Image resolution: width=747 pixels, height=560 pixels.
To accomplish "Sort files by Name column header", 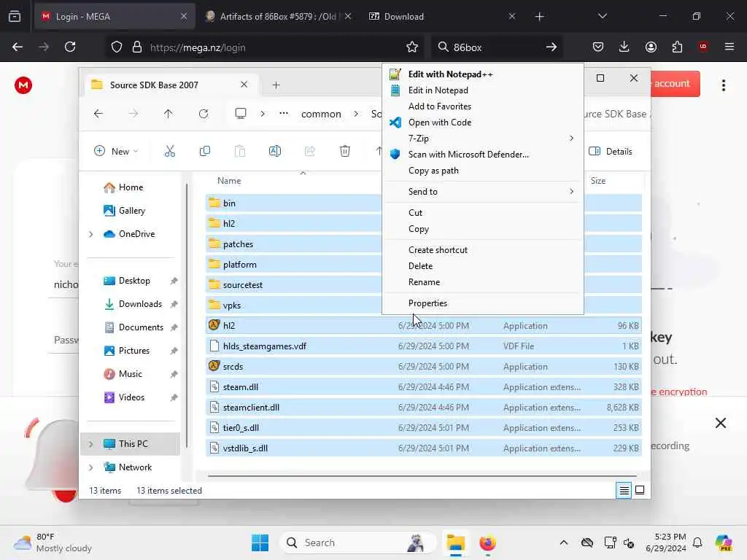I will 229,181.
